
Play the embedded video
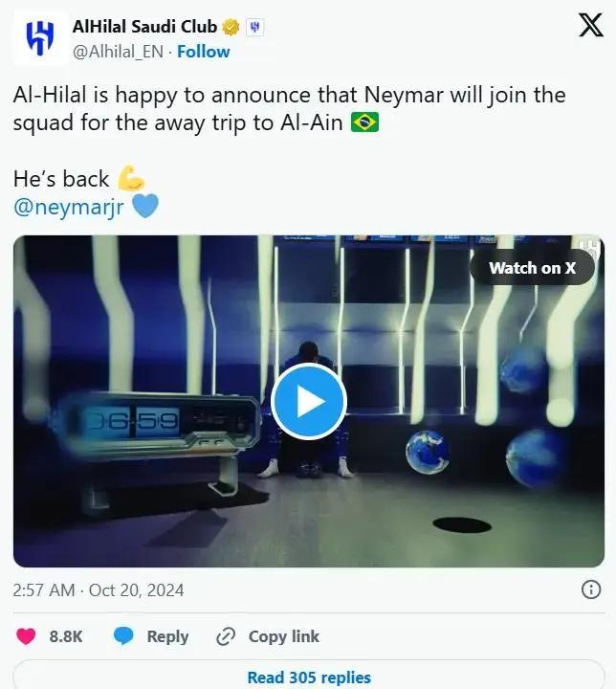[x=309, y=401]
